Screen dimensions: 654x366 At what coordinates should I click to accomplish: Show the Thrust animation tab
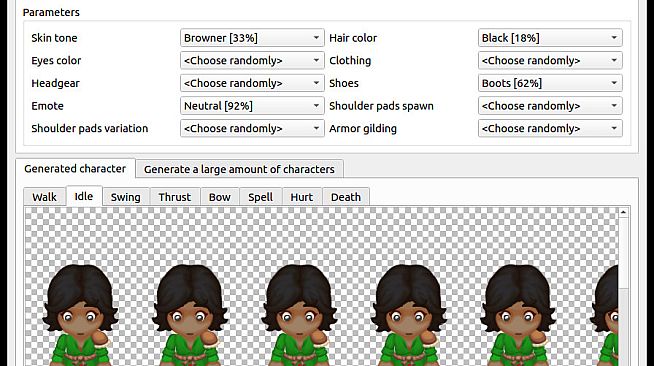(x=175, y=197)
